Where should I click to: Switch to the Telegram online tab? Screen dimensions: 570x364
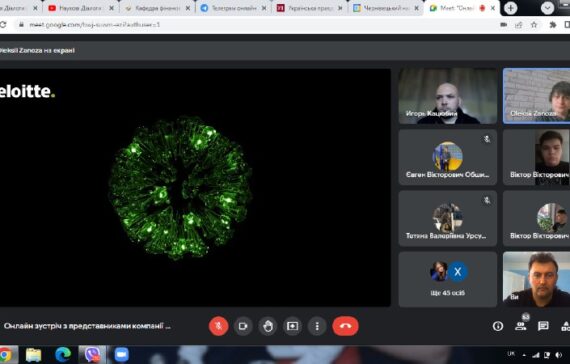coord(233,8)
